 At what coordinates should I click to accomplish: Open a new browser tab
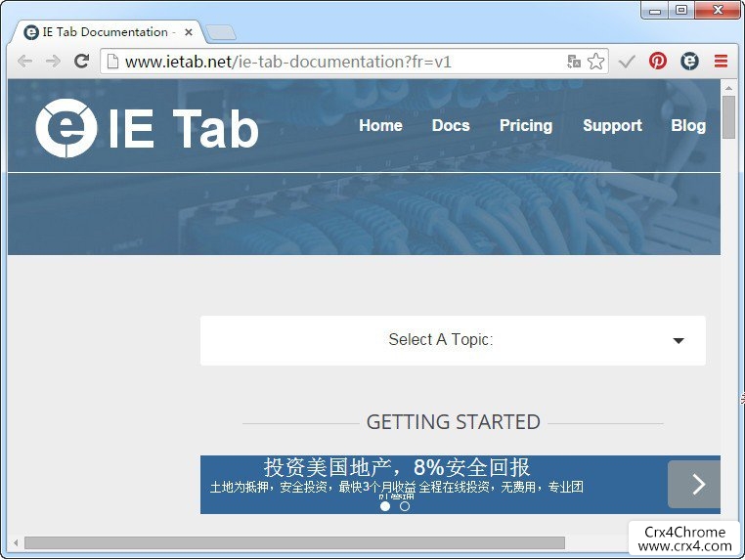coord(220,33)
